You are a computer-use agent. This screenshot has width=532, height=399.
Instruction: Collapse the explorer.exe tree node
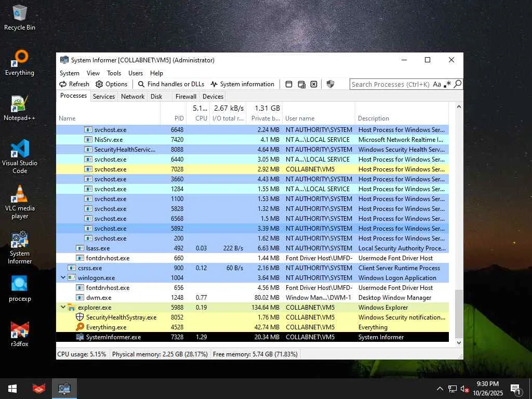tap(63, 307)
